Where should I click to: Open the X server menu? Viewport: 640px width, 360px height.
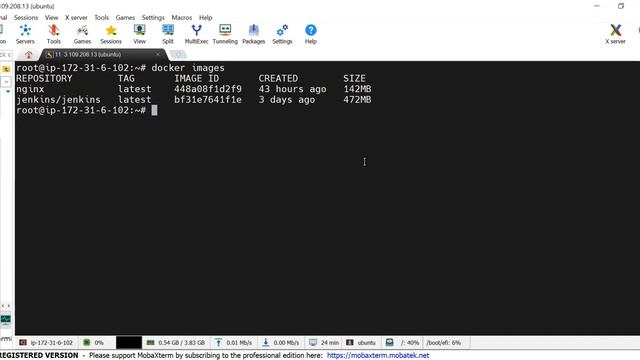(76, 18)
